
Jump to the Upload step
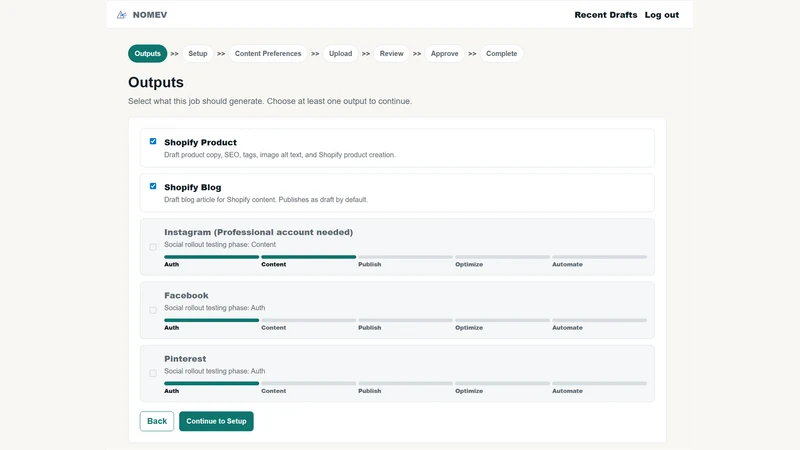pyautogui.click(x=340, y=54)
